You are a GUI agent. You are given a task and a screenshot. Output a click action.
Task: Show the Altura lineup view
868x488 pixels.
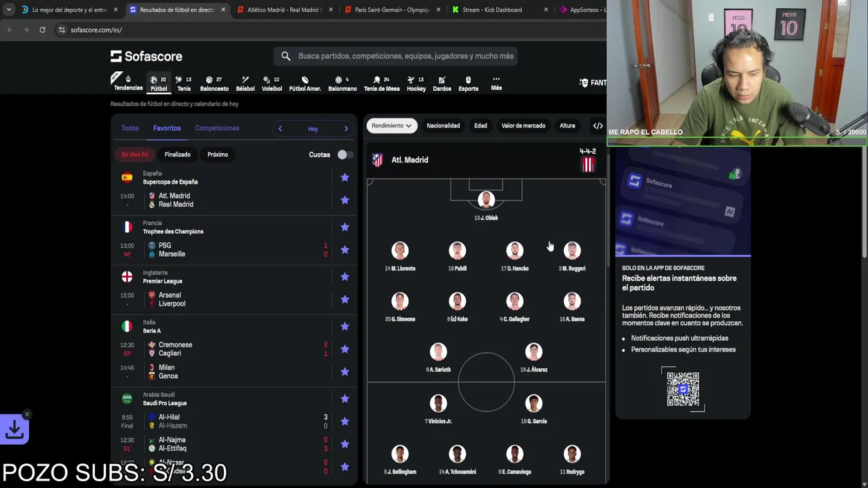(568, 125)
